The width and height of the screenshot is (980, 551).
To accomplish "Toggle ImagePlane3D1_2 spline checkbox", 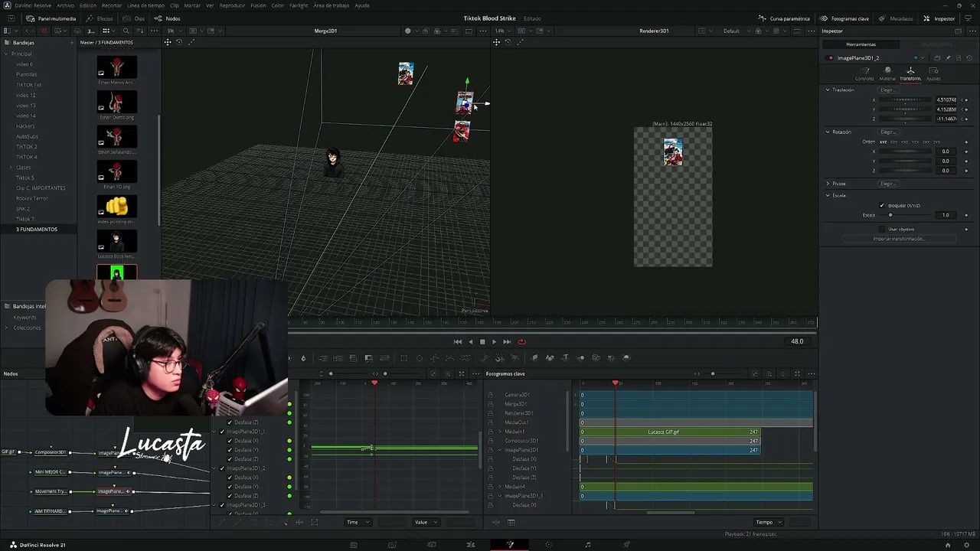I will pyautogui.click(x=222, y=468).
